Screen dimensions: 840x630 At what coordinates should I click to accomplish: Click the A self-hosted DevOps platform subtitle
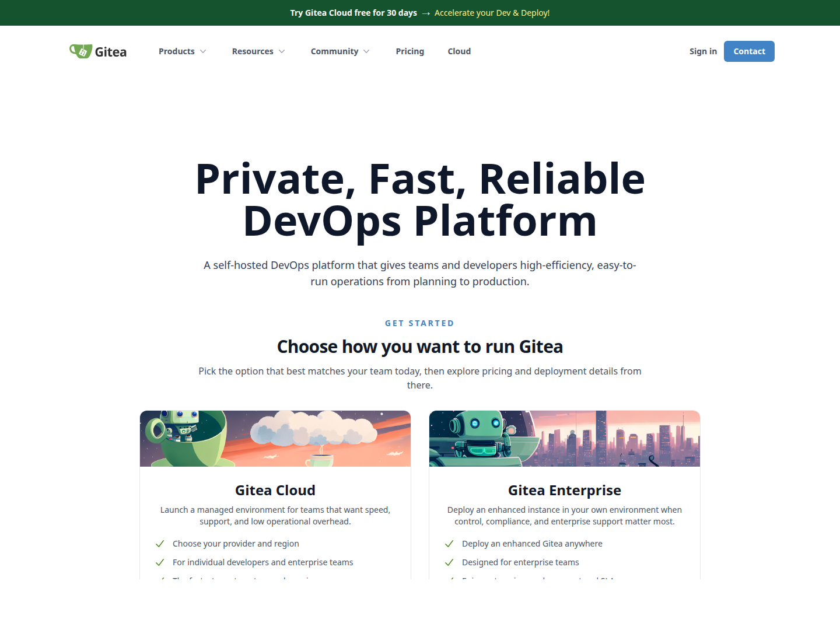click(x=420, y=273)
